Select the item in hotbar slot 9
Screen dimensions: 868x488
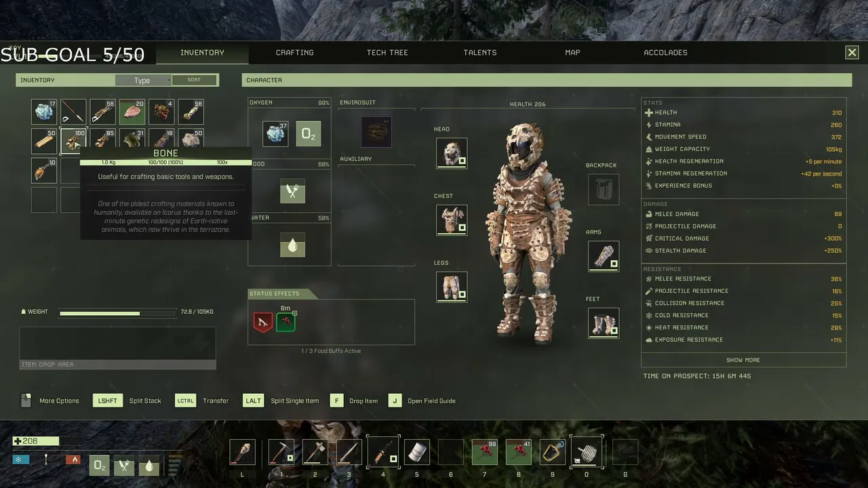553,452
